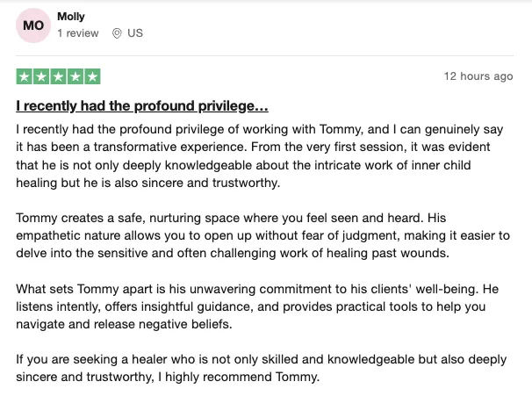Open Molly's reviewer profile name

(x=69, y=16)
